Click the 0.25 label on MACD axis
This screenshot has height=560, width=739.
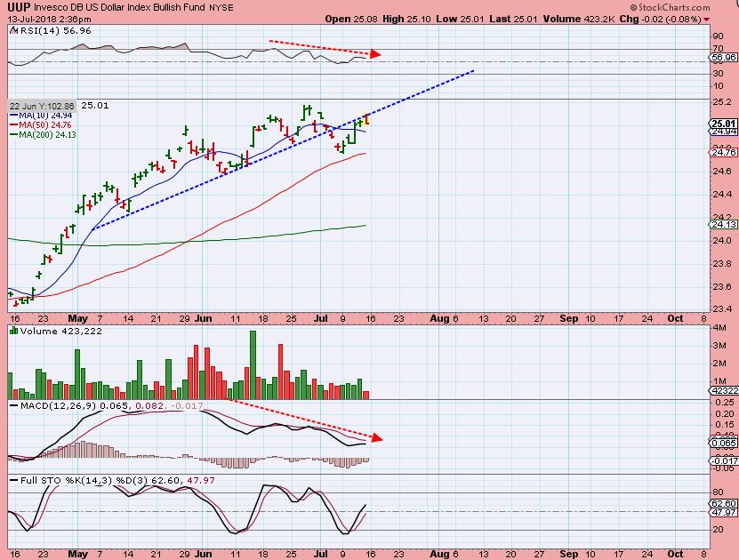point(724,402)
